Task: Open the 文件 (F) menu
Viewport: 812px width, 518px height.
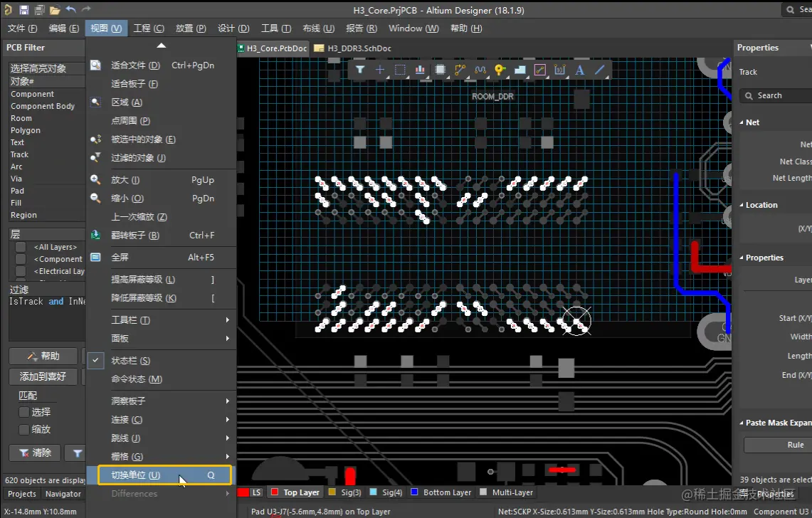Action: coord(22,28)
